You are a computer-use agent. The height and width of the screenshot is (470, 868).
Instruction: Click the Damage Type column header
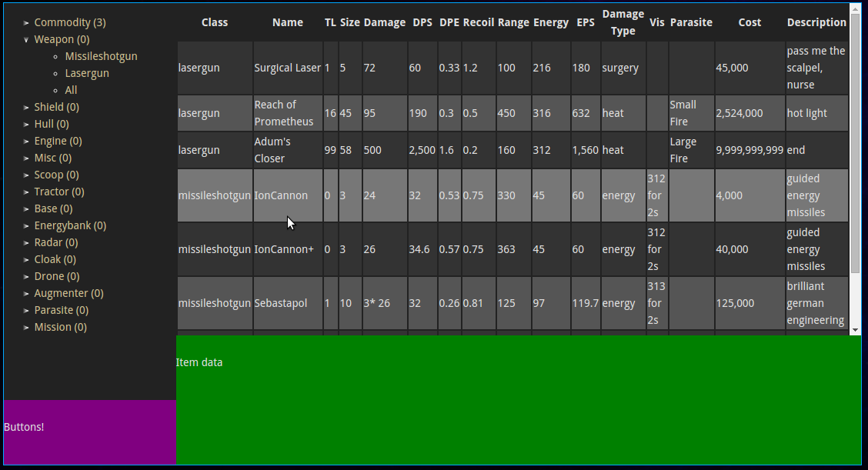(x=623, y=22)
